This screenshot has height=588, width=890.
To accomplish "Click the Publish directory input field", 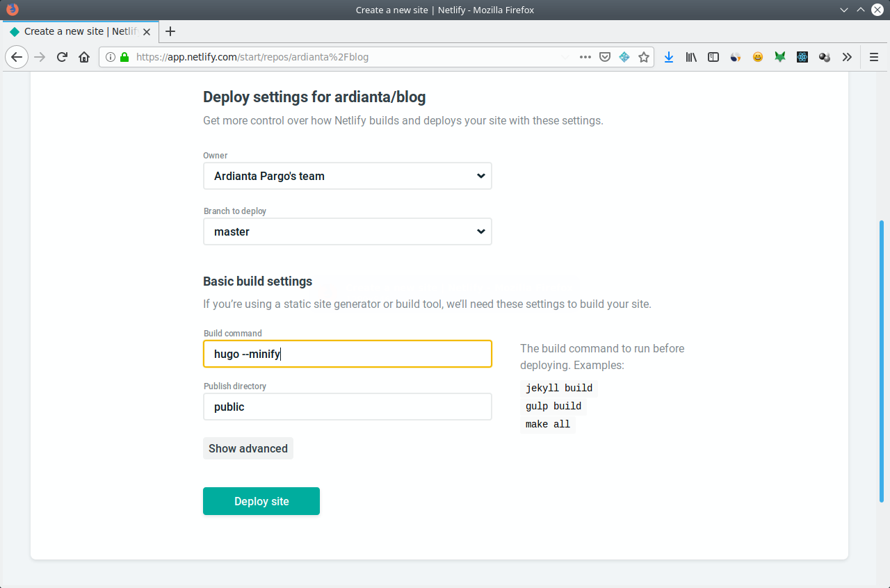I will point(347,407).
